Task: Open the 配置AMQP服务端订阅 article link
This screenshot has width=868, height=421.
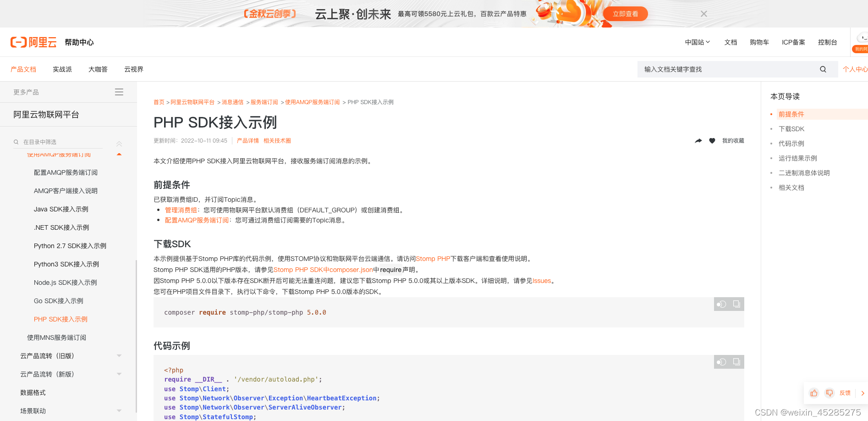Action: point(197,220)
